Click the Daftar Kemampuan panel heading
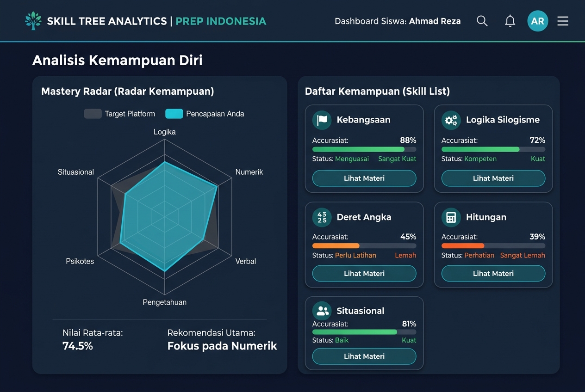 [x=377, y=92]
